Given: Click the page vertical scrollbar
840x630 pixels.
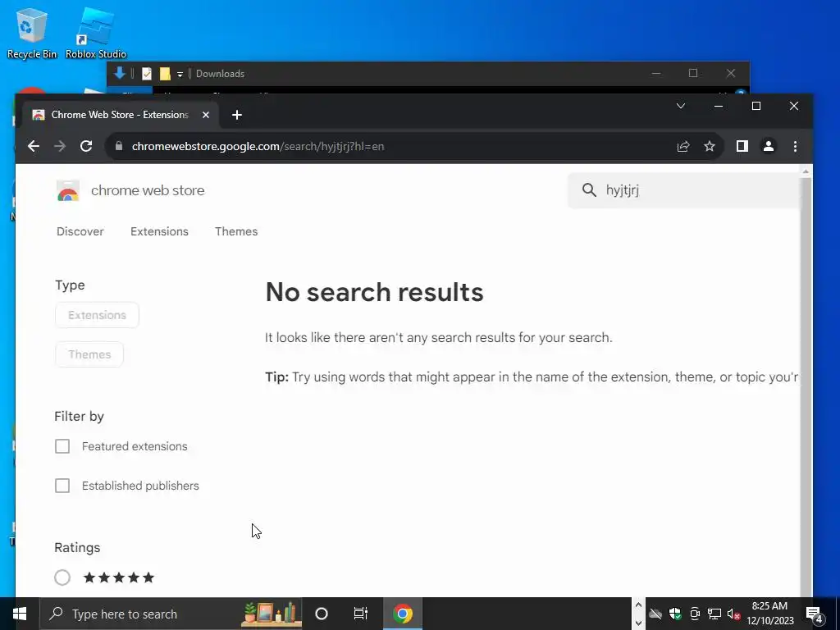Looking at the screenshot, I should (806, 386).
